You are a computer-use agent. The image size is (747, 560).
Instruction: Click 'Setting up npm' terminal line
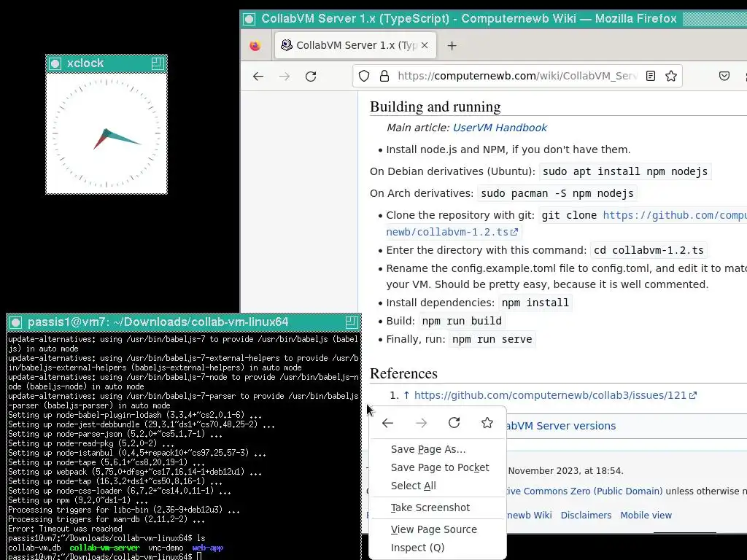pyautogui.click(x=78, y=500)
